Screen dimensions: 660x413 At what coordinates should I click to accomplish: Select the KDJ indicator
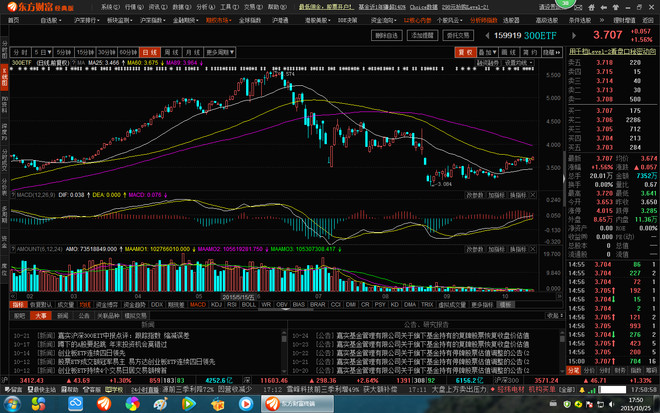tap(216, 304)
